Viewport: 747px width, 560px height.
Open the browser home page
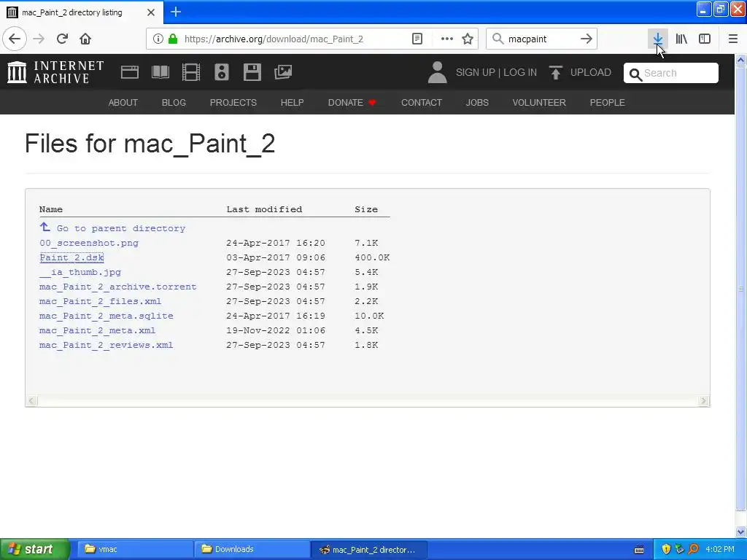coord(85,39)
